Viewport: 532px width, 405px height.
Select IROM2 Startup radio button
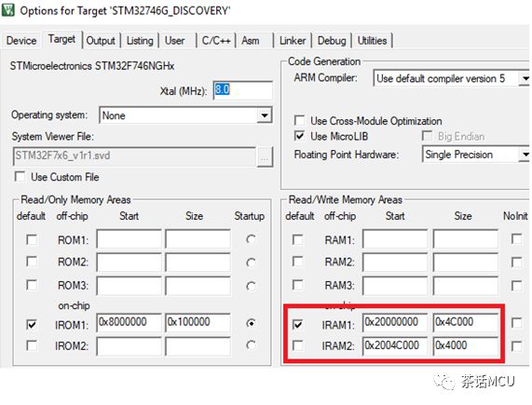[x=251, y=345]
